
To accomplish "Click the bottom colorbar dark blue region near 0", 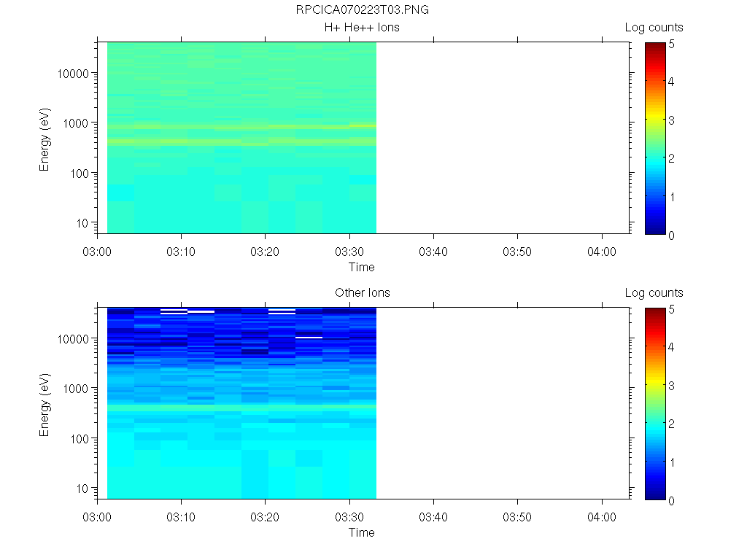I will (655, 494).
